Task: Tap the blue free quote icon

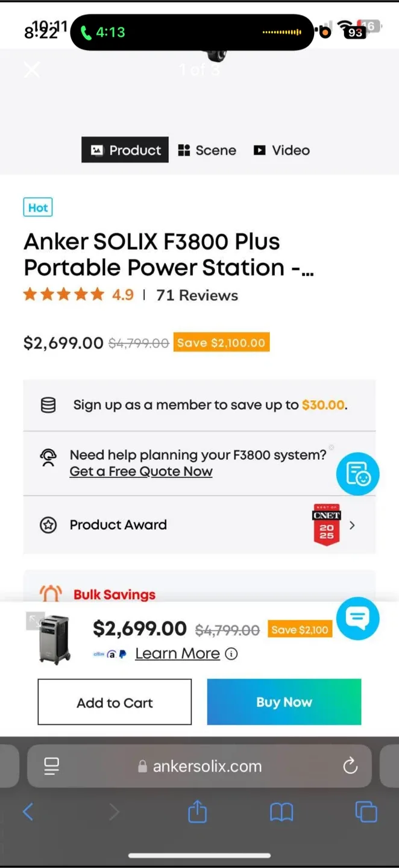Action: [x=357, y=474]
